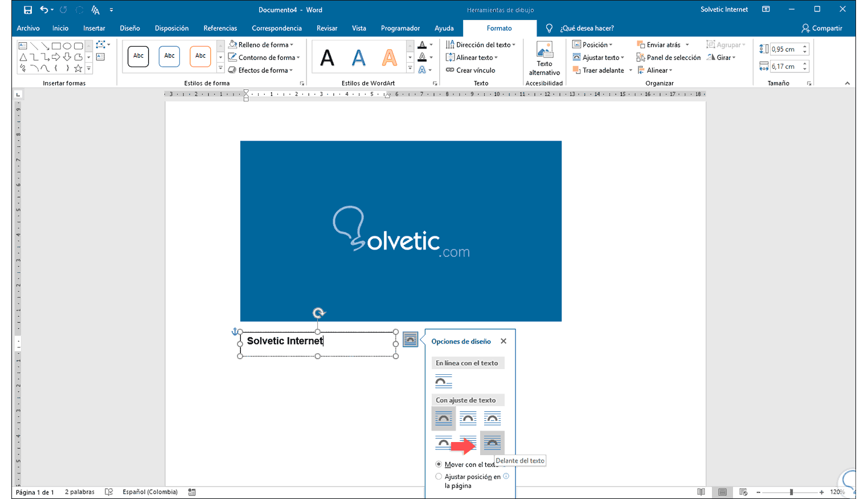Open the Girar dropdown
Screen dimensions: 868x499
coord(721,58)
